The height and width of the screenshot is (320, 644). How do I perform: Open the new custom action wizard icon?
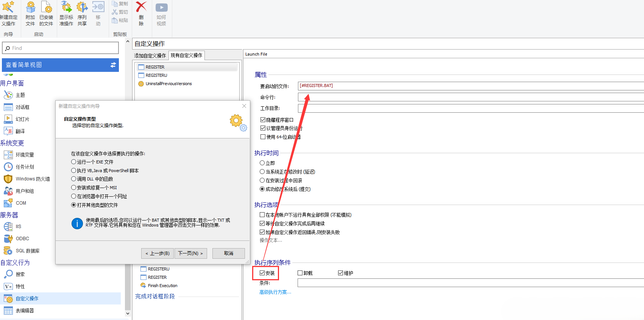(8, 14)
